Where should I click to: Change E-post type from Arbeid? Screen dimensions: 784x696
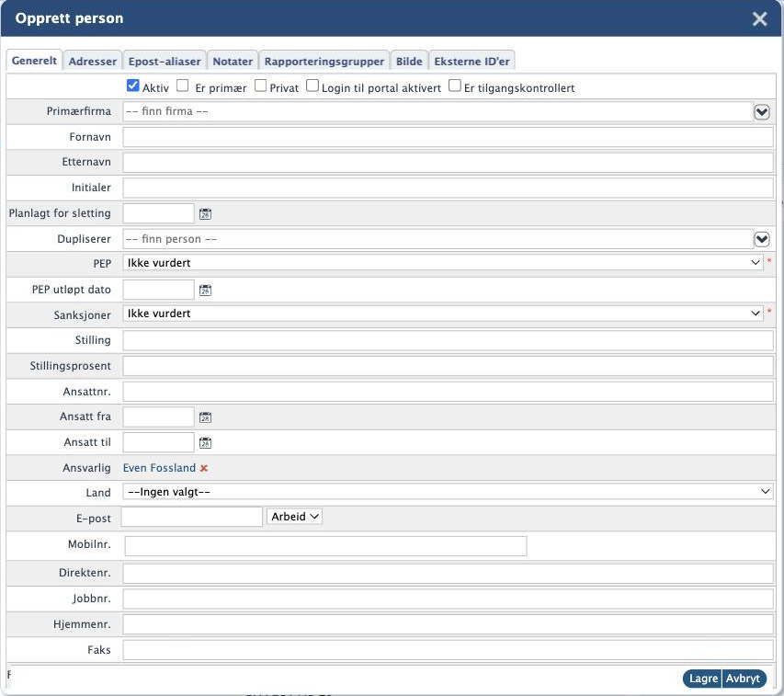294,517
